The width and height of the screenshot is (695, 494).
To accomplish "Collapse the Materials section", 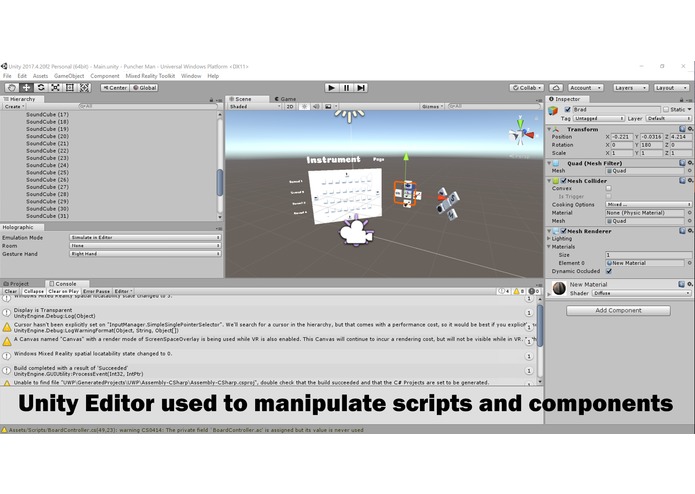I will click(549, 246).
